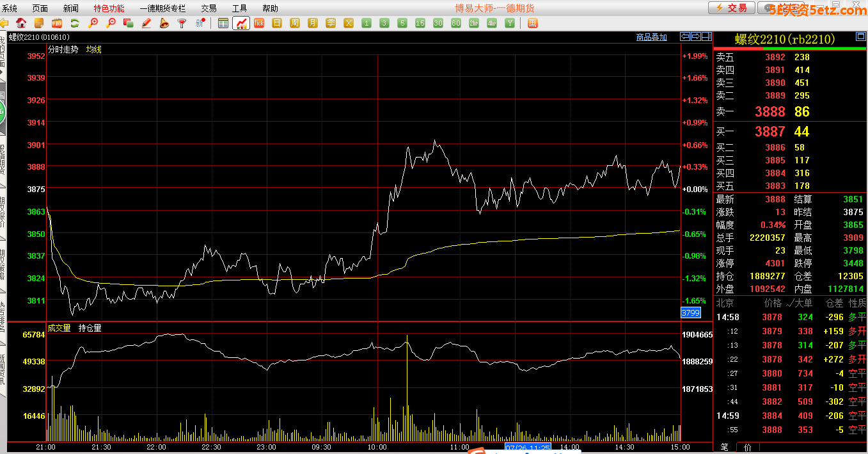The width and height of the screenshot is (868, 454).
Task: Select the red pencil drawing tool
Action: 146,23
